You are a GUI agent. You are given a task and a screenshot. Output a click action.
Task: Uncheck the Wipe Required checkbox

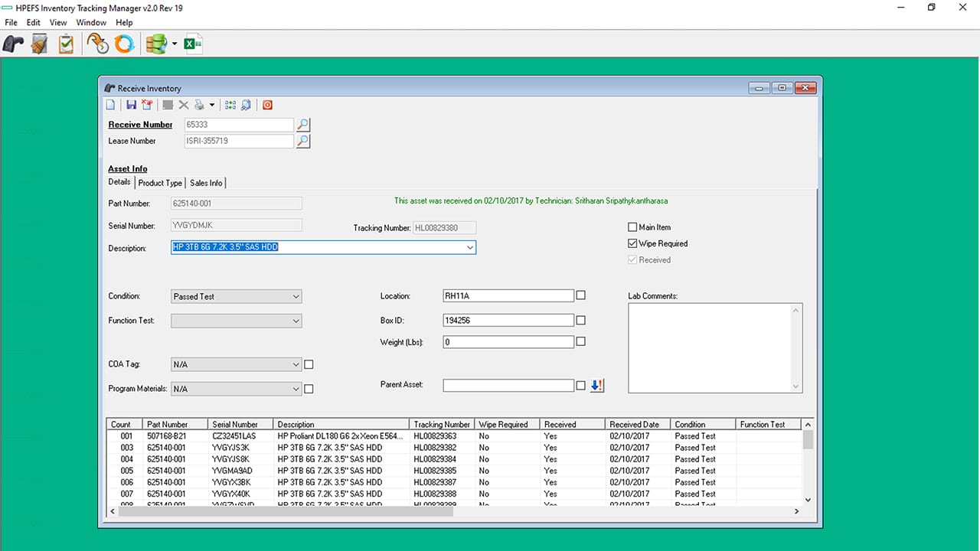[633, 243]
